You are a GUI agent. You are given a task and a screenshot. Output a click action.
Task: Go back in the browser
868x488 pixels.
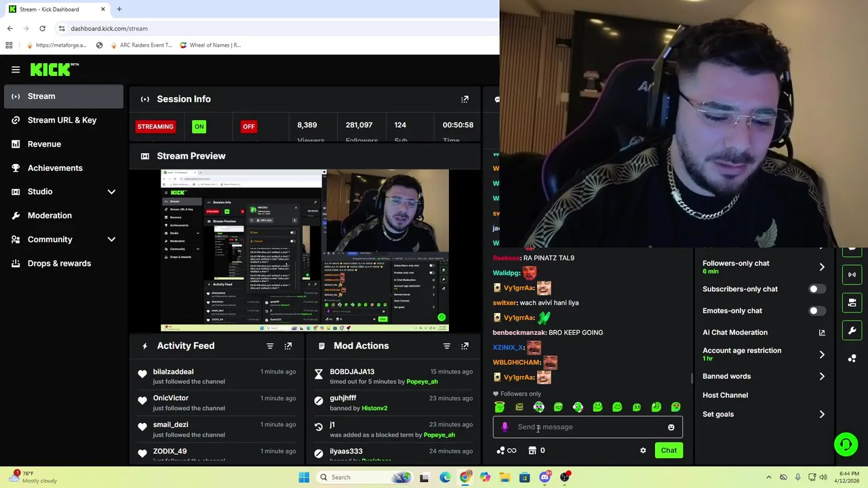coord(9,28)
